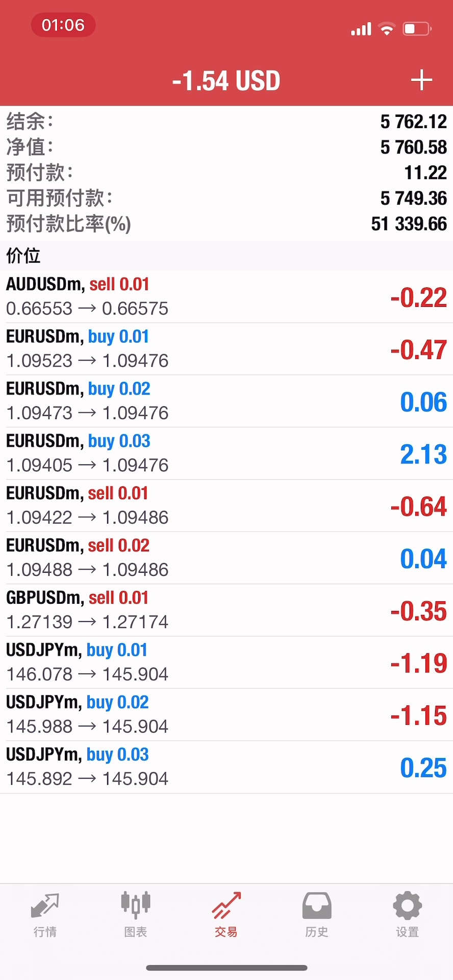Open EURUSDm sell 0.01 position at 1.09422

coord(226,506)
